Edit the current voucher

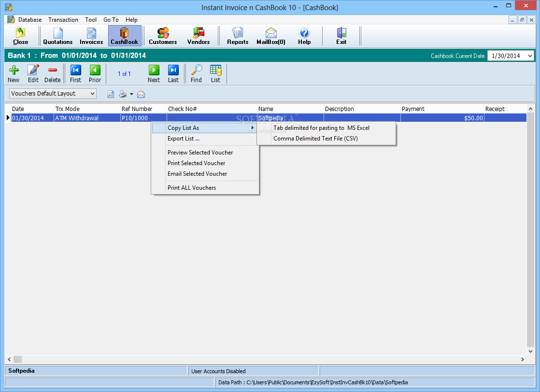pyautogui.click(x=33, y=74)
